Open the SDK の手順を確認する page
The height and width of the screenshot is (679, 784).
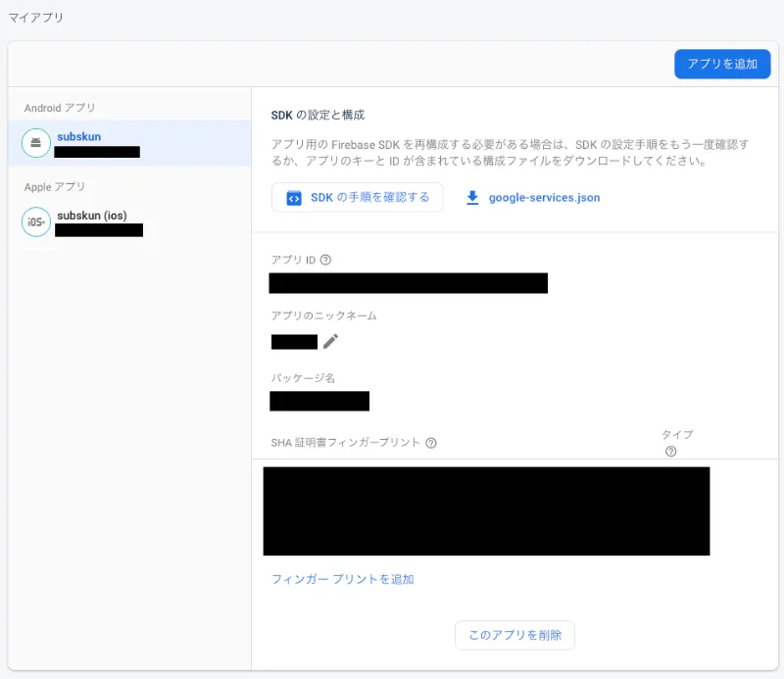click(x=357, y=197)
